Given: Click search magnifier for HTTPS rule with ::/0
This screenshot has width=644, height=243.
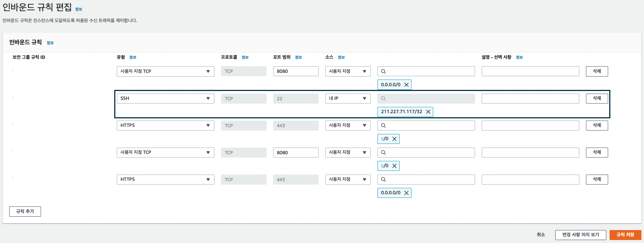Looking at the screenshot, I should (x=383, y=125).
